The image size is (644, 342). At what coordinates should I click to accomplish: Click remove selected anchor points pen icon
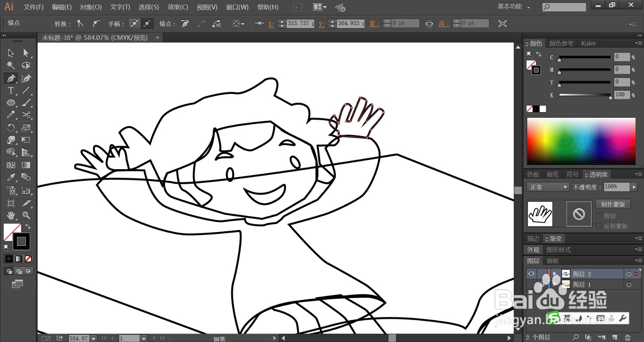[185, 23]
